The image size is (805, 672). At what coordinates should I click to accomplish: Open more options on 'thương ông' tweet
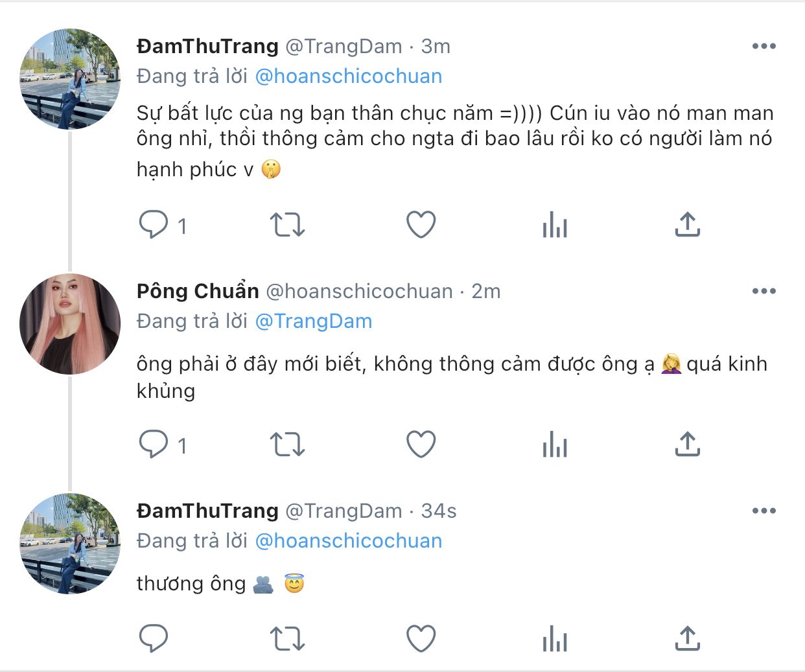click(764, 511)
